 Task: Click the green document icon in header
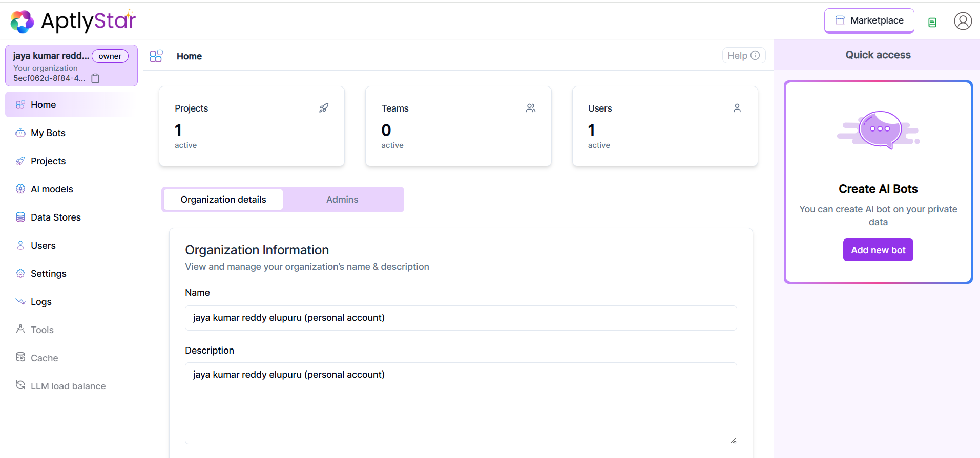point(932,23)
